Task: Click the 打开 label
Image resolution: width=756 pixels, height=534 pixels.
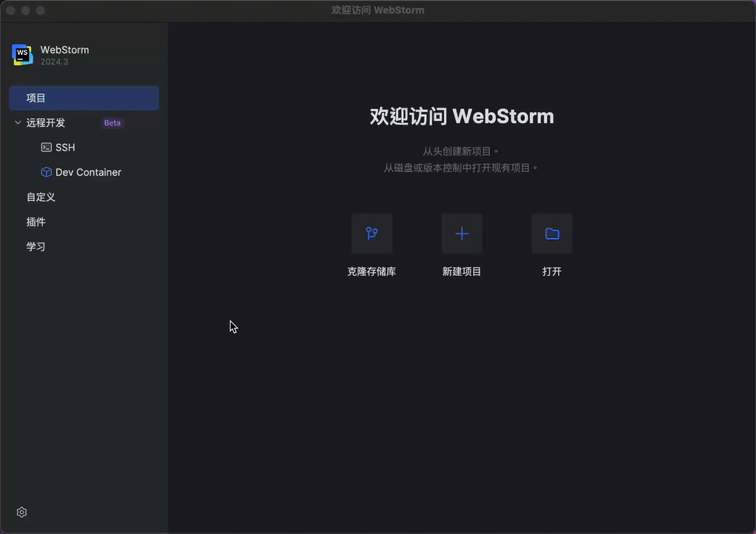Action: (x=552, y=271)
